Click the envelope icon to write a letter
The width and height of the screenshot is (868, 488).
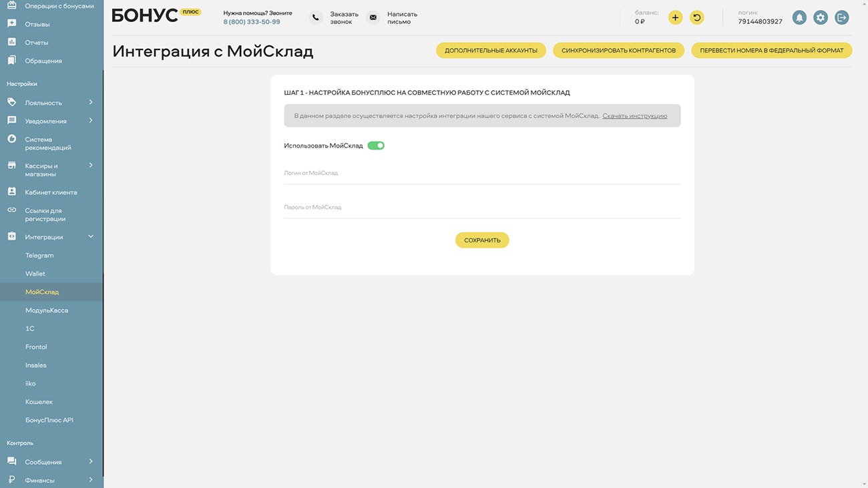pyautogui.click(x=373, y=18)
